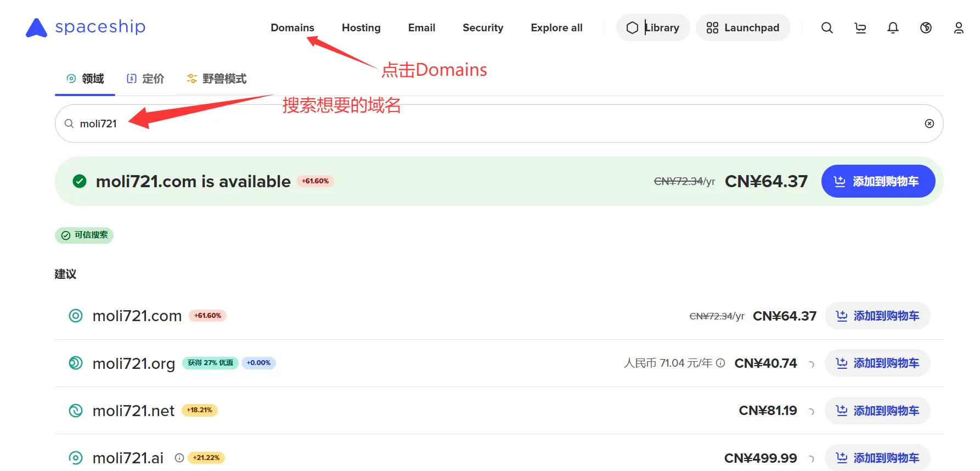The image size is (980, 471).
Task: Expand pricing chevron for moli721.ai
Action: (x=812, y=458)
